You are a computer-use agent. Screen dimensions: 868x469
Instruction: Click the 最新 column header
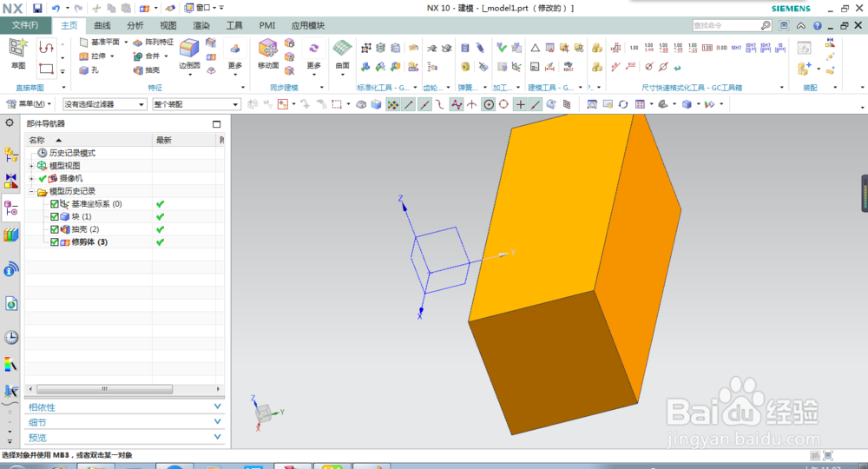[185, 140]
